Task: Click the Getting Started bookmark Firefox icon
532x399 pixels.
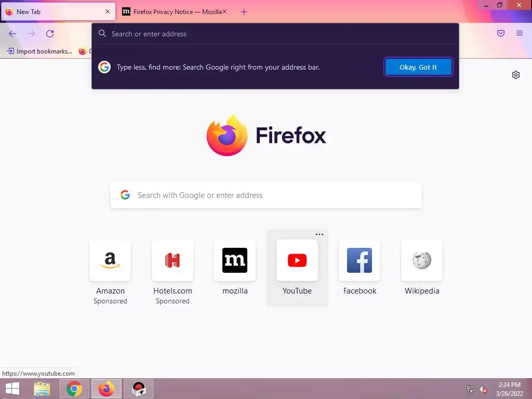Action: click(83, 51)
